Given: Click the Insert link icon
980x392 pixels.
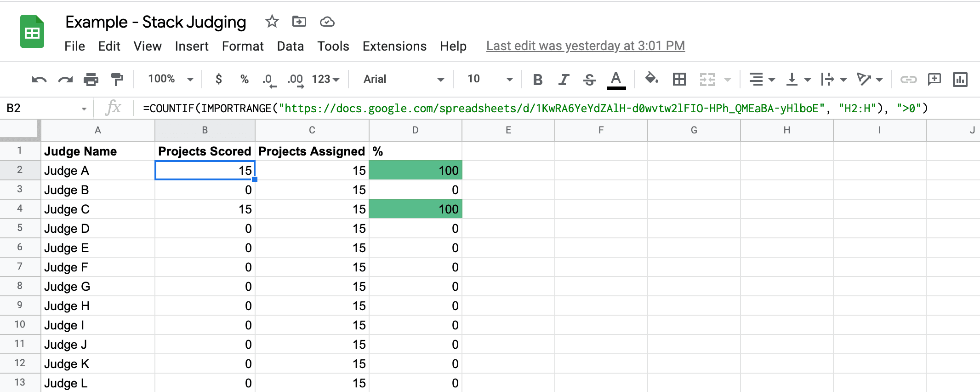Looking at the screenshot, I should coord(908,79).
